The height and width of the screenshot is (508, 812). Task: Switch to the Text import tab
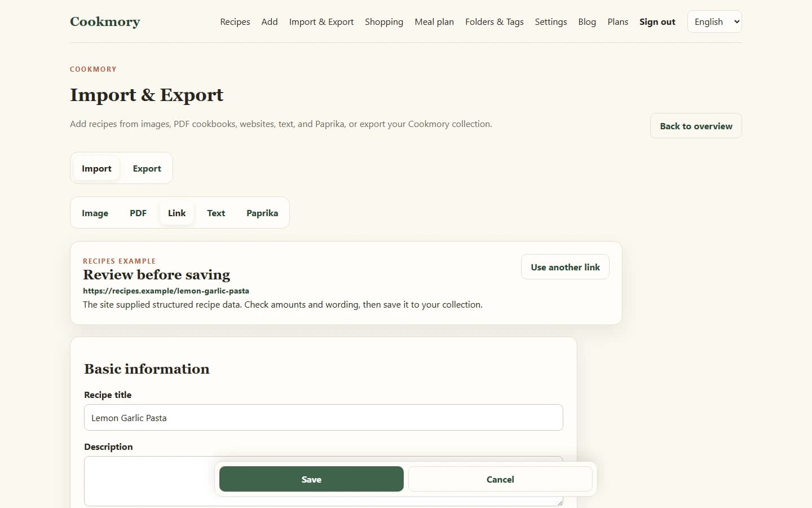point(216,213)
